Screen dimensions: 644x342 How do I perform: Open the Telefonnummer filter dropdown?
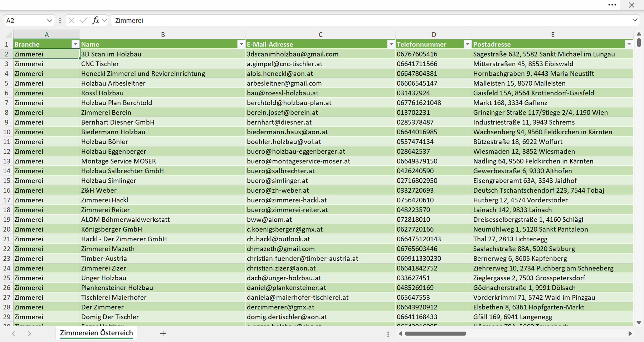467,44
